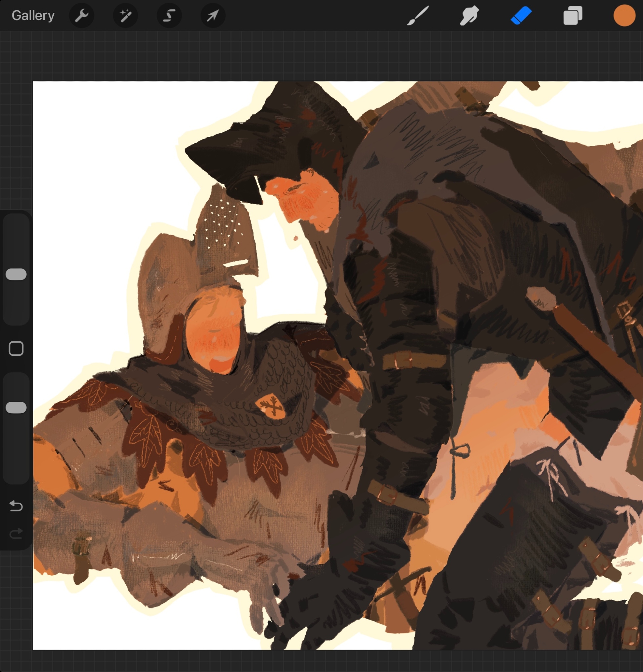
Task: Tap the square Modify button in sidebar
Action: [x=16, y=348]
